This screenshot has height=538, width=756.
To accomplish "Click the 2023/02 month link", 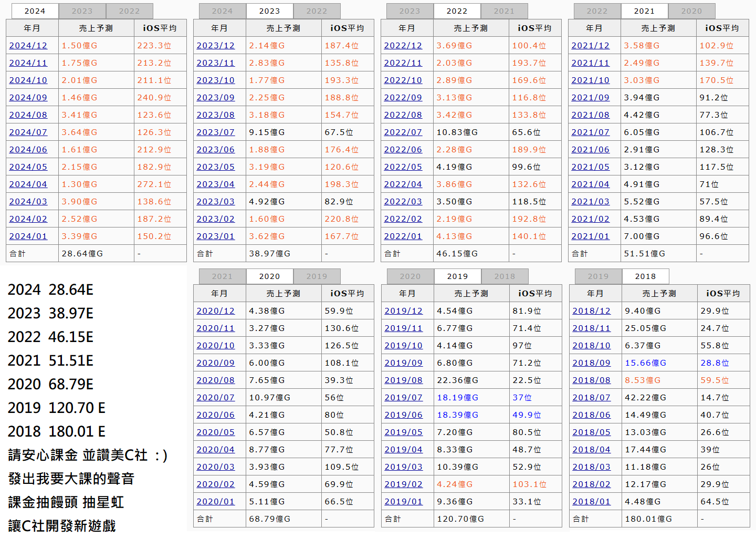I will tap(216, 219).
